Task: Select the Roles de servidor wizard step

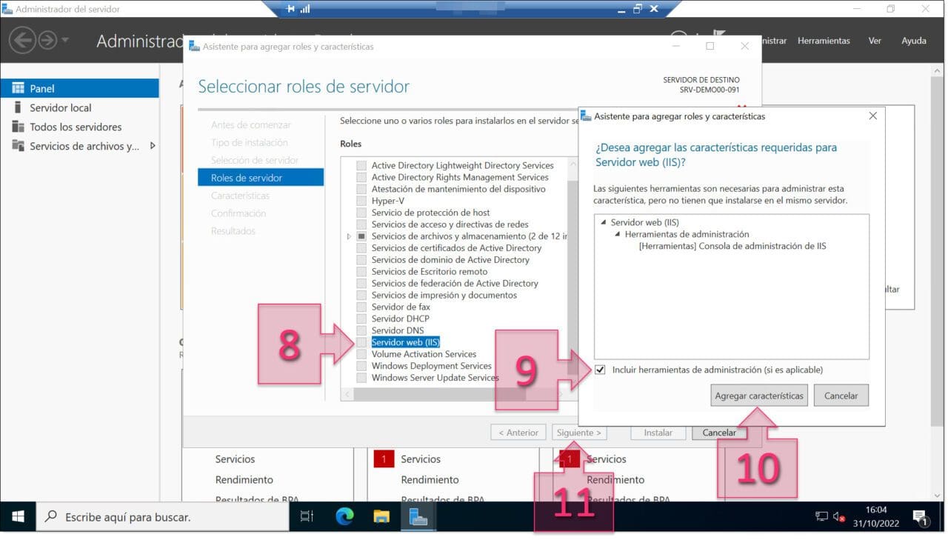Action: (x=261, y=178)
